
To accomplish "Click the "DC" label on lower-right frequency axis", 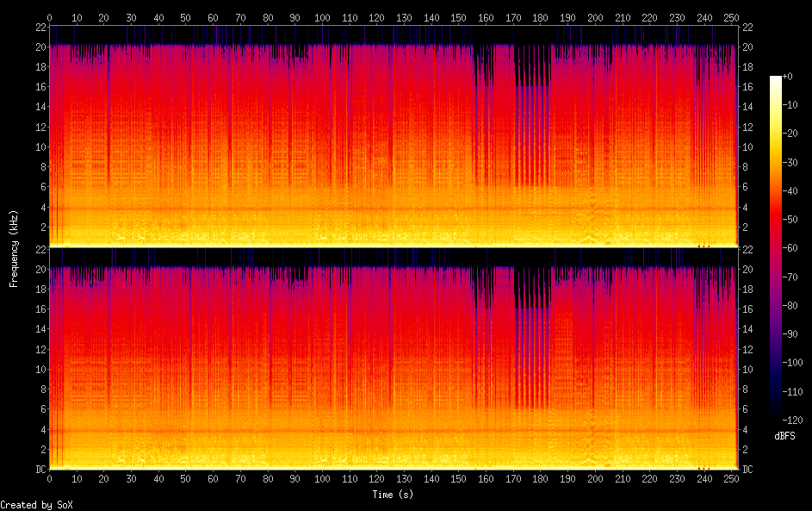I will point(748,470).
